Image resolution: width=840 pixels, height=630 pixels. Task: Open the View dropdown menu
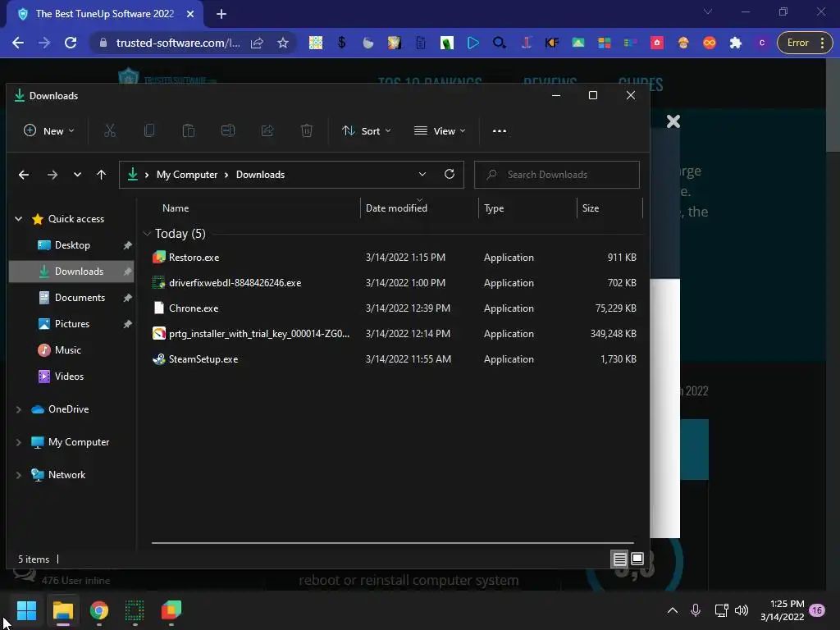(x=440, y=130)
